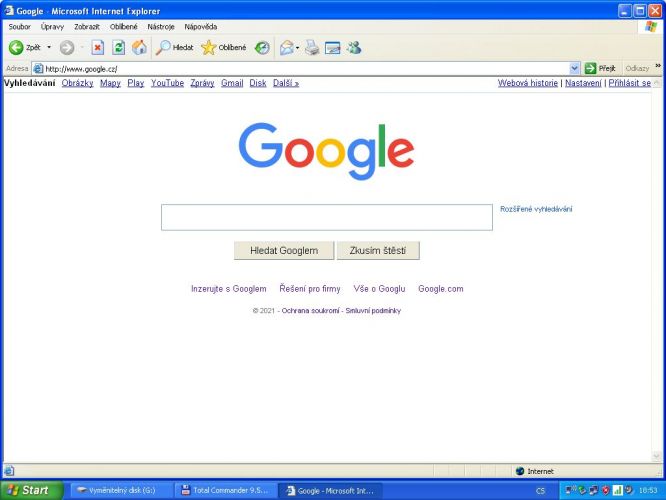666x500 pixels.
Task: Expand the Další » more link
Action: coord(286,83)
